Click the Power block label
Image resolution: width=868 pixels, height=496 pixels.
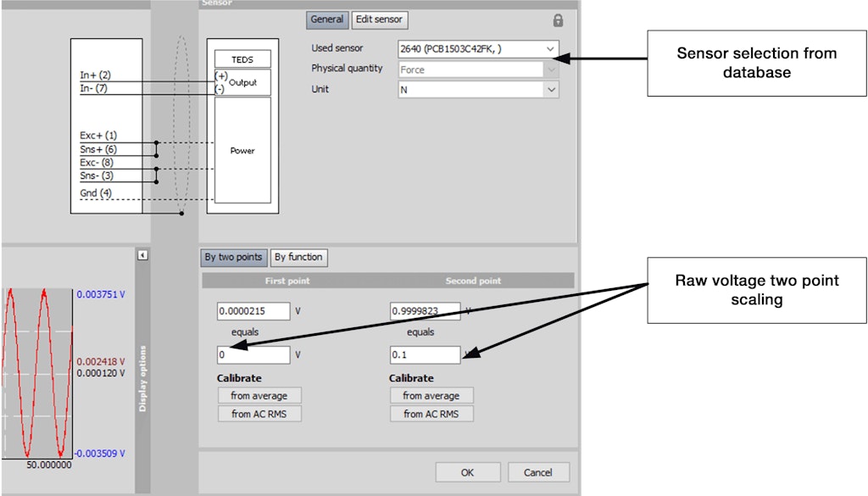pyautogui.click(x=242, y=151)
